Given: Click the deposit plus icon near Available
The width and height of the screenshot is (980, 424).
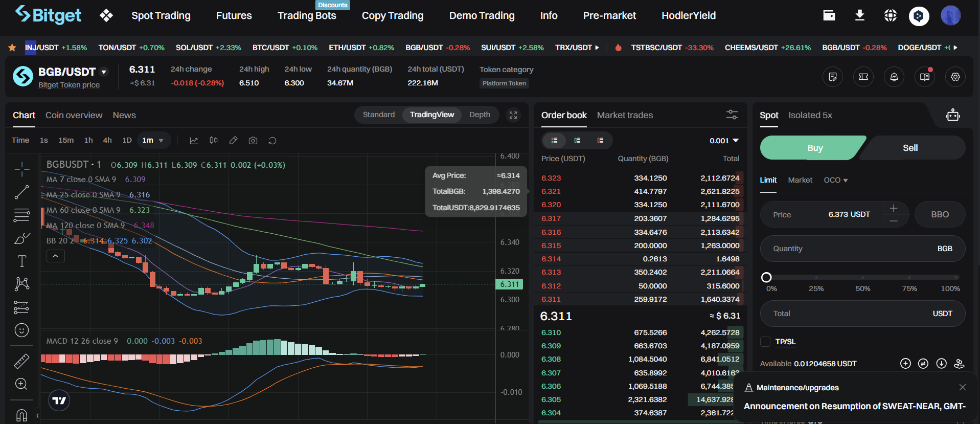Looking at the screenshot, I should pos(905,364).
